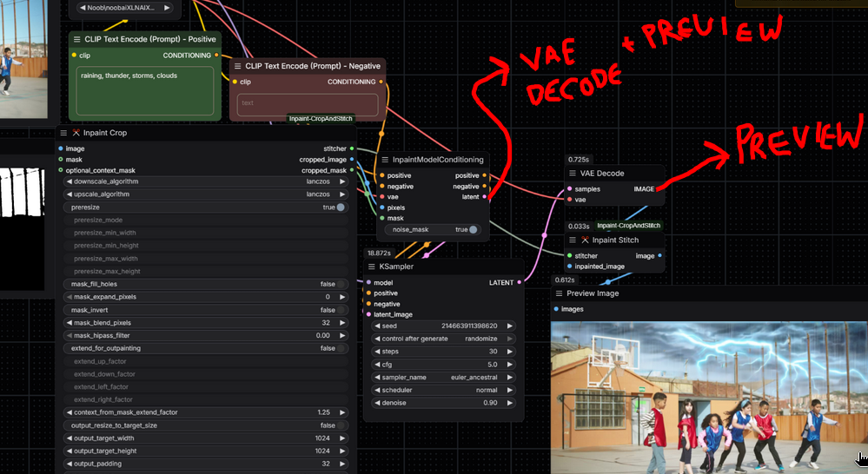Click the Inpaint-CropAndStitch badge above Inpaint Crop

coord(321,118)
